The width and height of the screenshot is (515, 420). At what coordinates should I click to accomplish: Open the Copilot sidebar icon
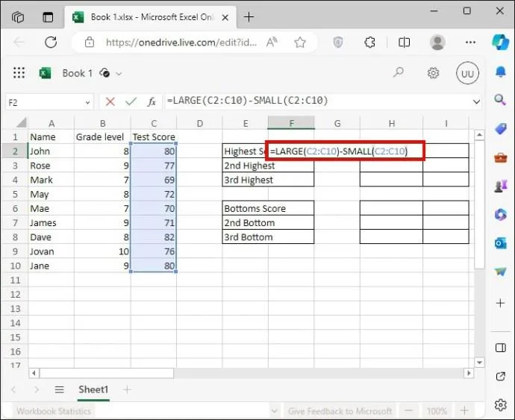[x=501, y=42]
